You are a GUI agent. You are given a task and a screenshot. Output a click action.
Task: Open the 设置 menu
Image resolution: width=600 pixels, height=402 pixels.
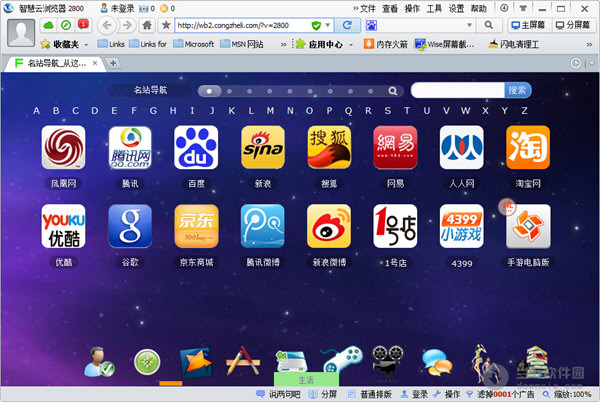pos(457,8)
